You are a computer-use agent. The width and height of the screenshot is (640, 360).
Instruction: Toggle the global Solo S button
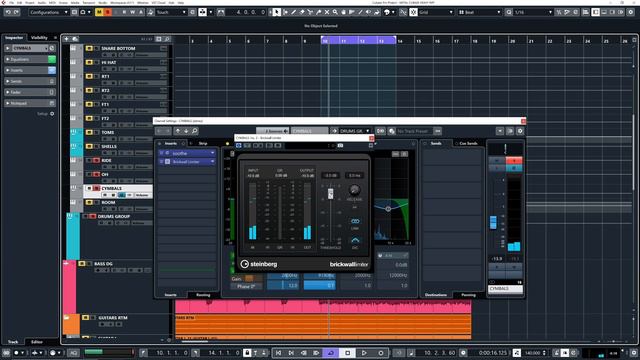click(108, 12)
